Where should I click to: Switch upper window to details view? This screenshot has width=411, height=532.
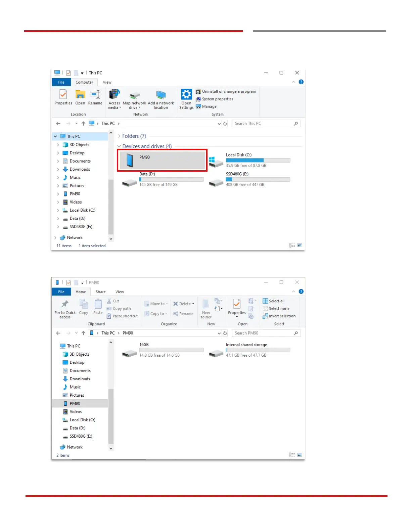pyautogui.click(x=292, y=246)
